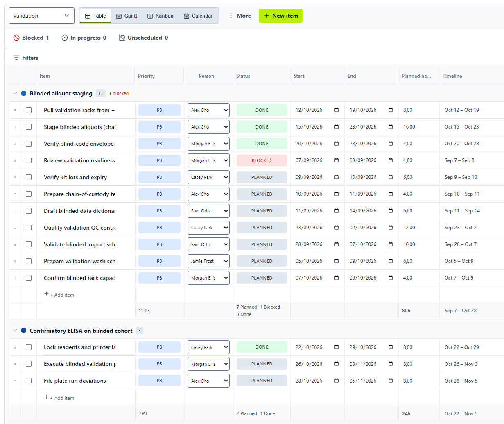Image resolution: width=504 pixels, height=424 pixels.
Task: Select checkbox for Execute blinded validation row
Action: pos(29,364)
